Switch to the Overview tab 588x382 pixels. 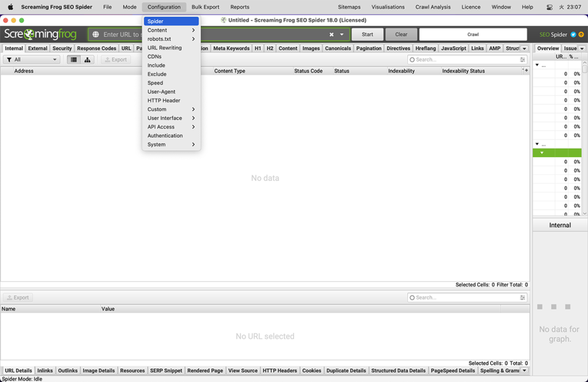tap(547, 48)
